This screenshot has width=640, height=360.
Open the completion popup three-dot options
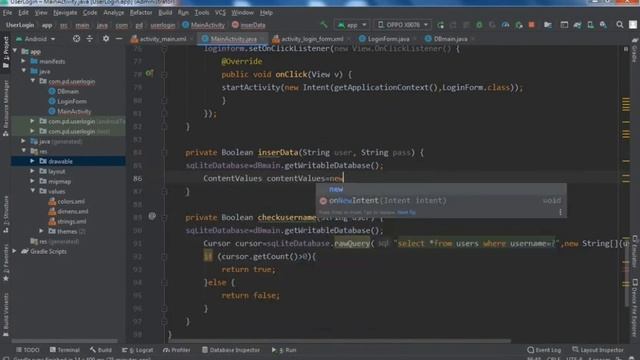[560, 212]
